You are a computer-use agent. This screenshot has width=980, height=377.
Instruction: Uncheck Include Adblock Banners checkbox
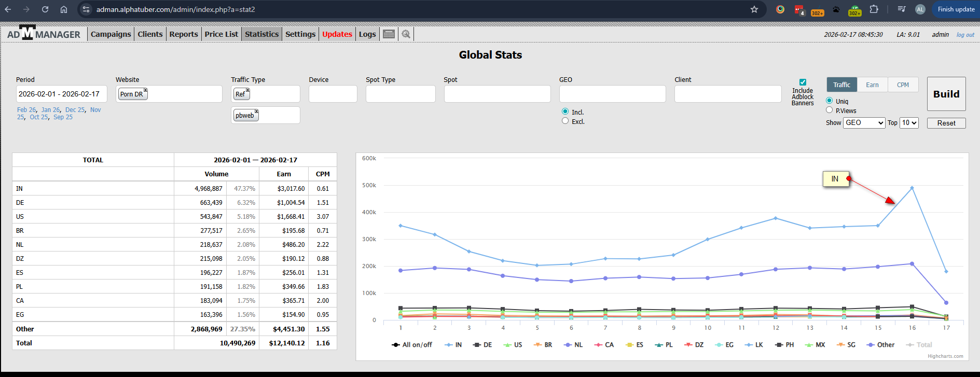click(803, 82)
